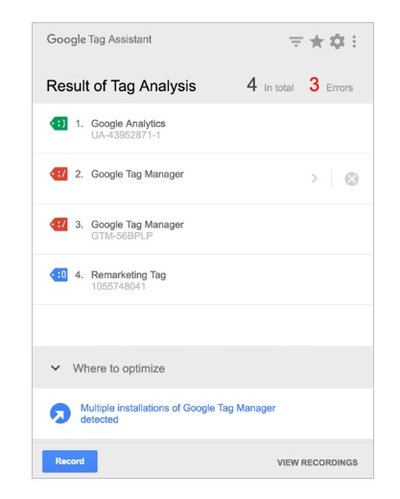This screenshot has height=499, width=400.
Task: Select the Google Analytics UA-43952871-1 entry
Action: coord(203,128)
